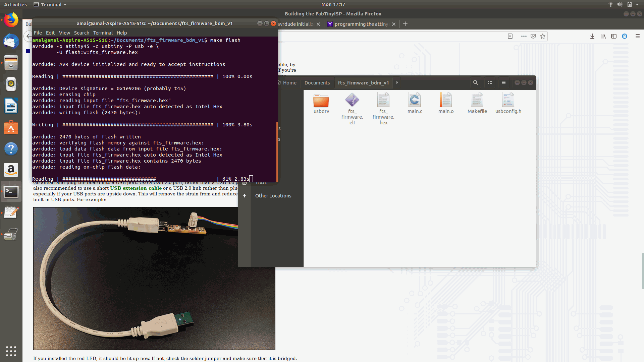The height and width of the screenshot is (362, 644).
Task: Go to Documents in the path bar
Action: click(x=317, y=83)
